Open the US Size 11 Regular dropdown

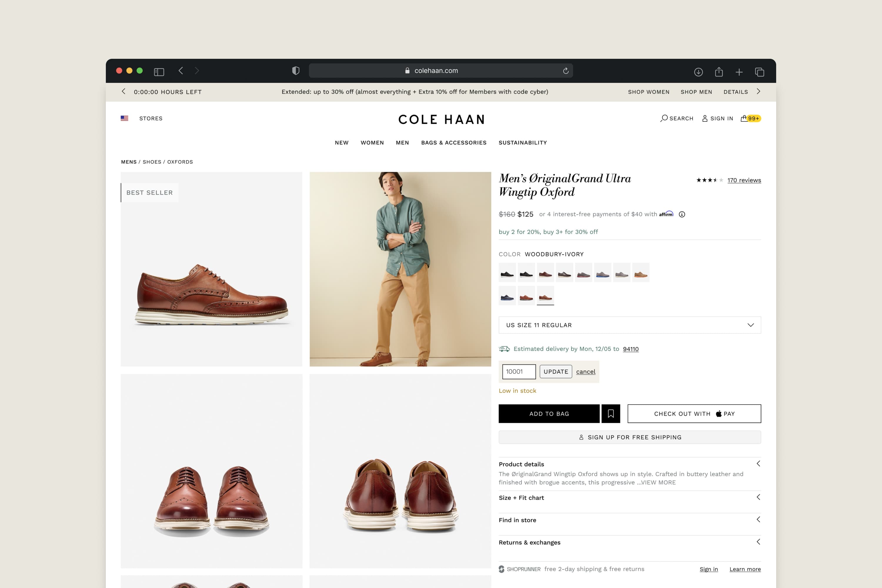tap(630, 325)
